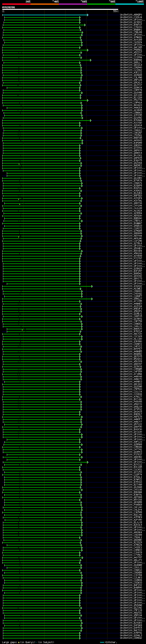
Task: Select the UniRef100_Q6C1K2 label
Action: pyautogui.click(x=131, y=384)
